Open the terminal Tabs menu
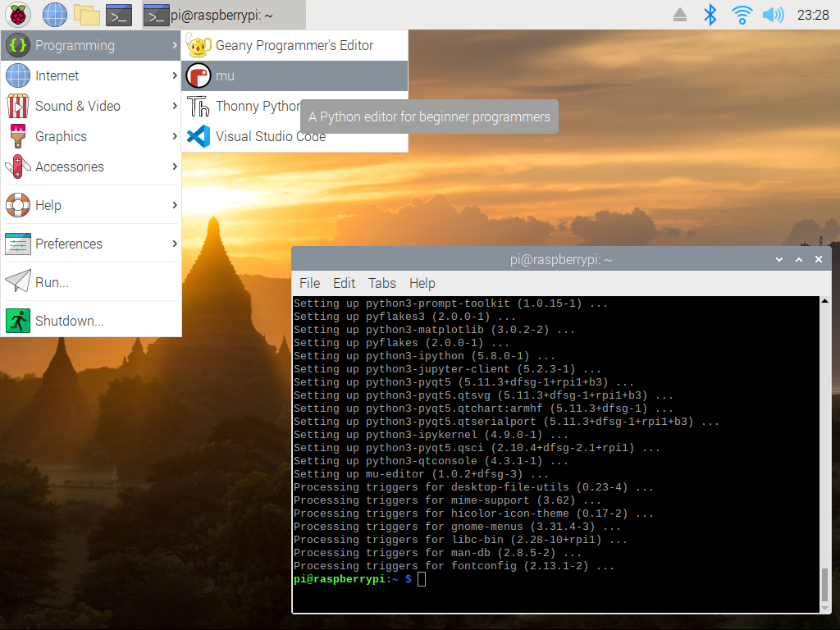 382,283
